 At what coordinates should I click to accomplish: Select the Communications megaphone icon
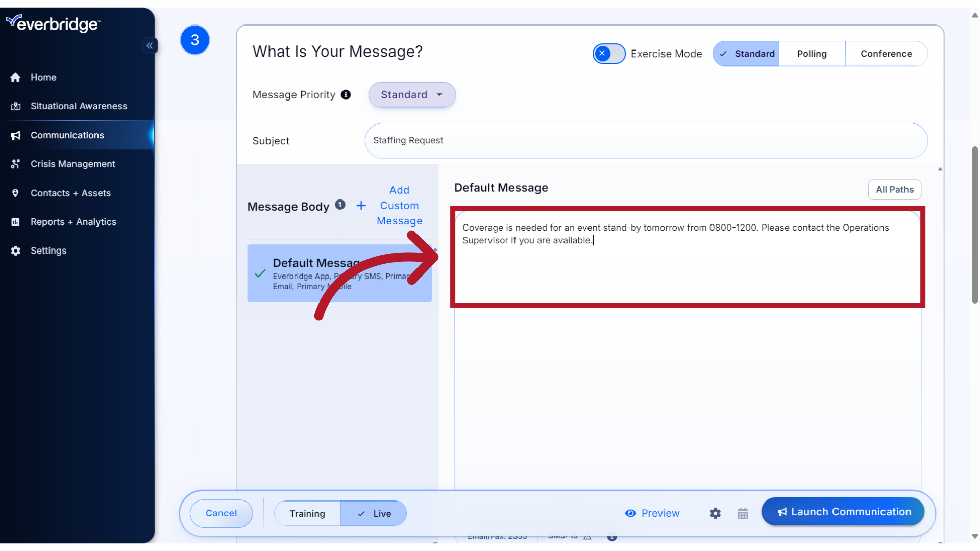click(x=16, y=135)
